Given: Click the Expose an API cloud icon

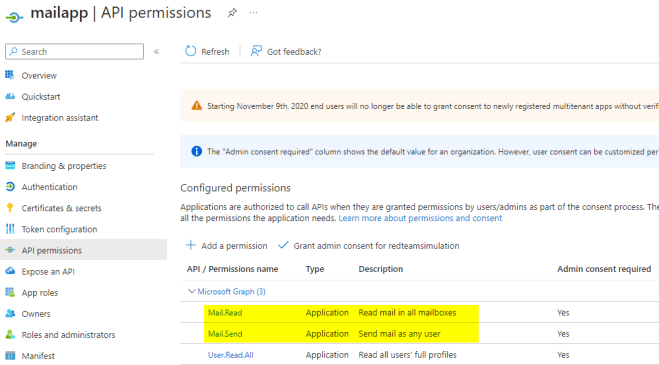Looking at the screenshot, I should tap(10, 271).
